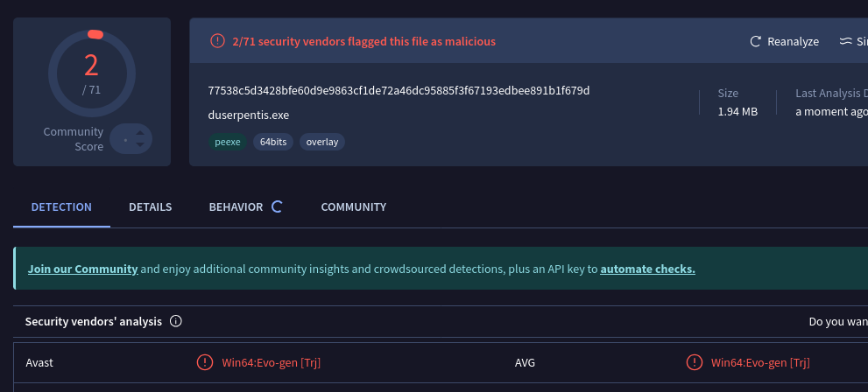This screenshot has width=868, height=392.
Task: Click the peexe tag
Action: coord(228,141)
